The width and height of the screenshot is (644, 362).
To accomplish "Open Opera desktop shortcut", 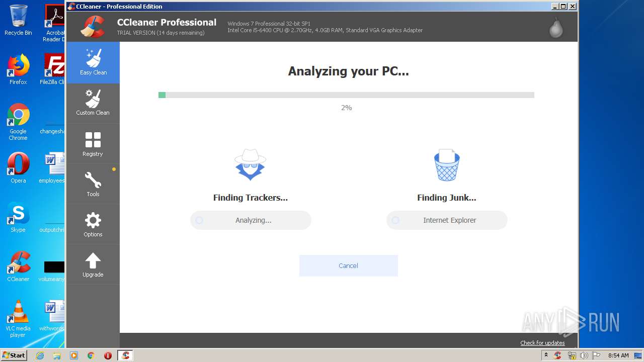I will (18, 168).
